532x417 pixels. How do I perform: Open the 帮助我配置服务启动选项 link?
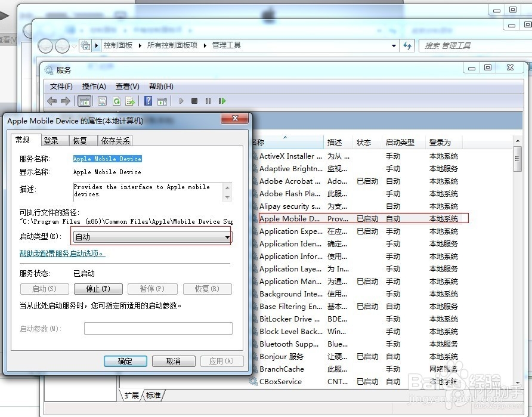[62, 254]
